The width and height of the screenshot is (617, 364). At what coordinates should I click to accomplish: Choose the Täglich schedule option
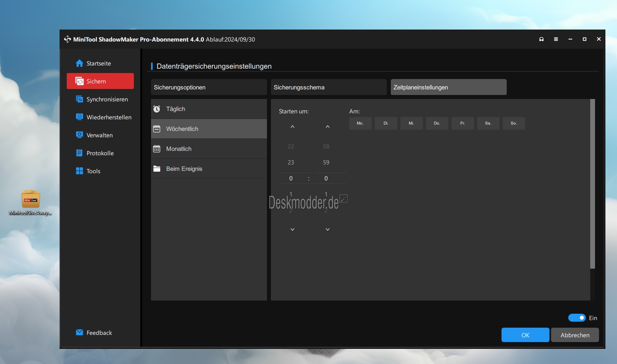(209, 109)
